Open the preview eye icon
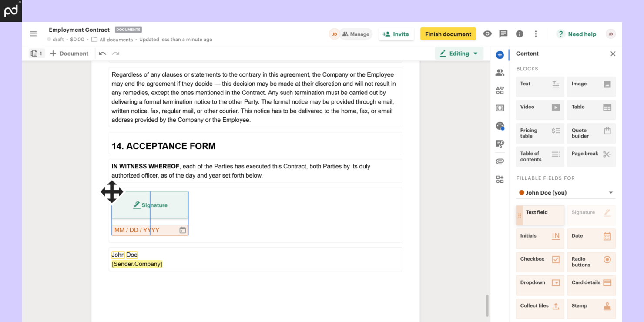This screenshot has height=322, width=644. pos(487,34)
